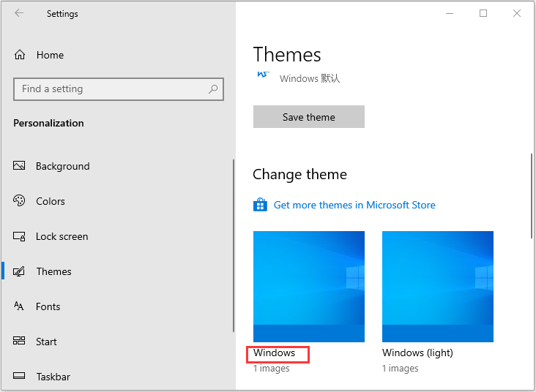Click the sidebar vertical scrollbar
The height and width of the screenshot is (392, 536).
coord(234,245)
